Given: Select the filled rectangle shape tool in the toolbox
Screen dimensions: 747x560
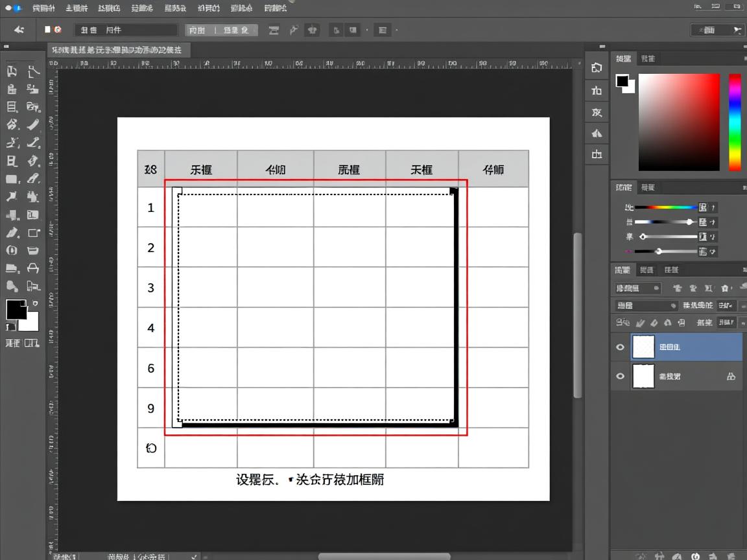Looking at the screenshot, I should 12,179.
